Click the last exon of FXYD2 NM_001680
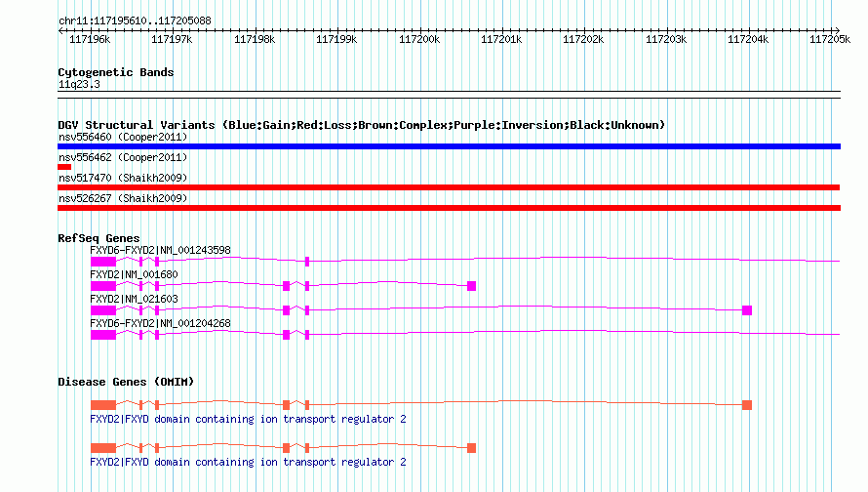 tap(471, 286)
